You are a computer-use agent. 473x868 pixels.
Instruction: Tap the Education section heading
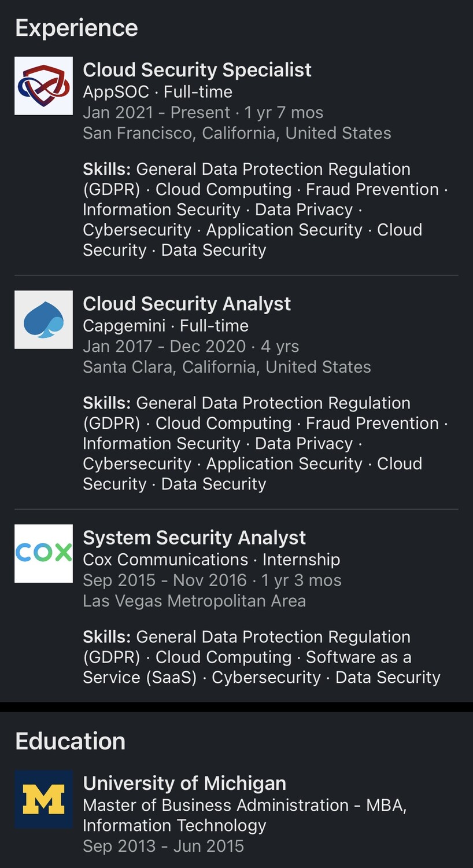pyautogui.click(x=70, y=741)
